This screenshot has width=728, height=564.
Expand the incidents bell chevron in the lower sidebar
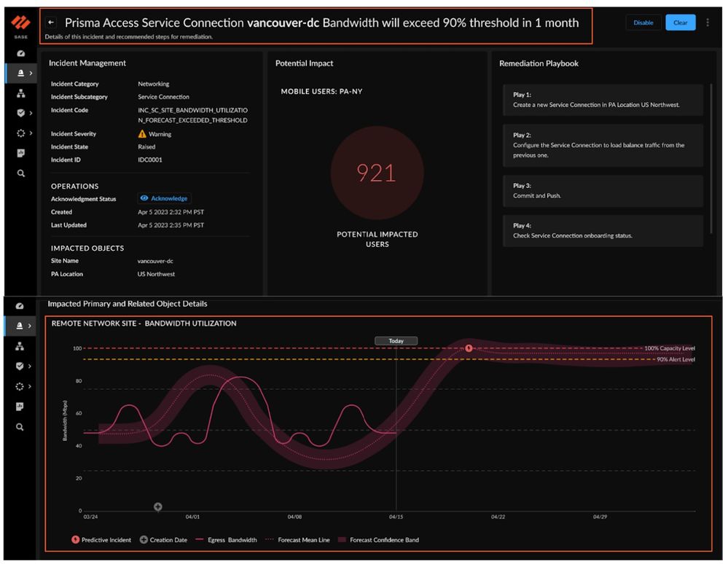(x=30, y=326)
